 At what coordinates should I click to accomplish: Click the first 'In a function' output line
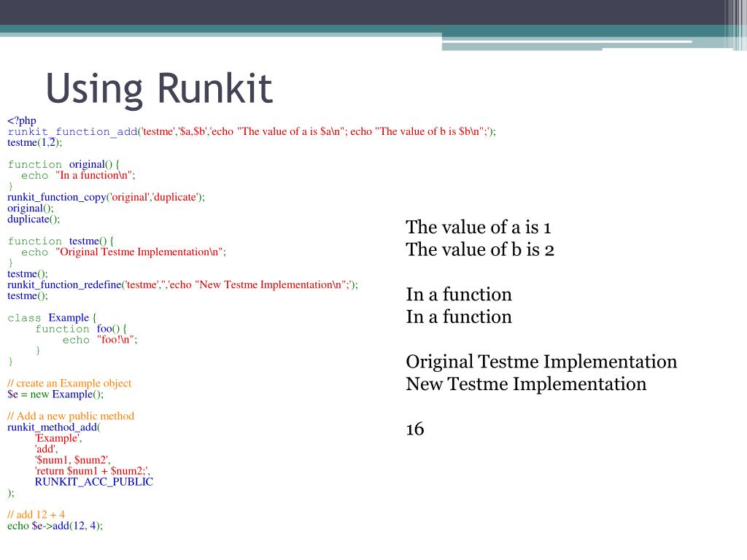(459, 295)
